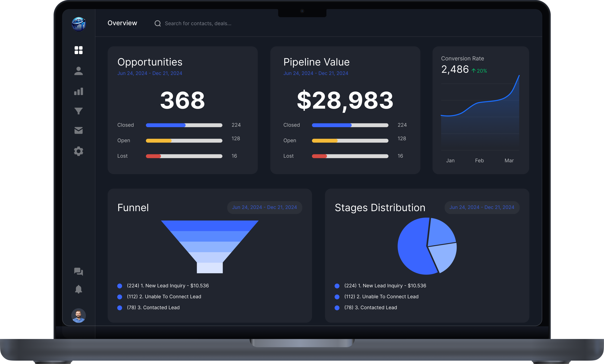The height and width of the screenshot is (364, 604).
Task: Click the Opportunities Closed progress bar
Action: (184, 125)
